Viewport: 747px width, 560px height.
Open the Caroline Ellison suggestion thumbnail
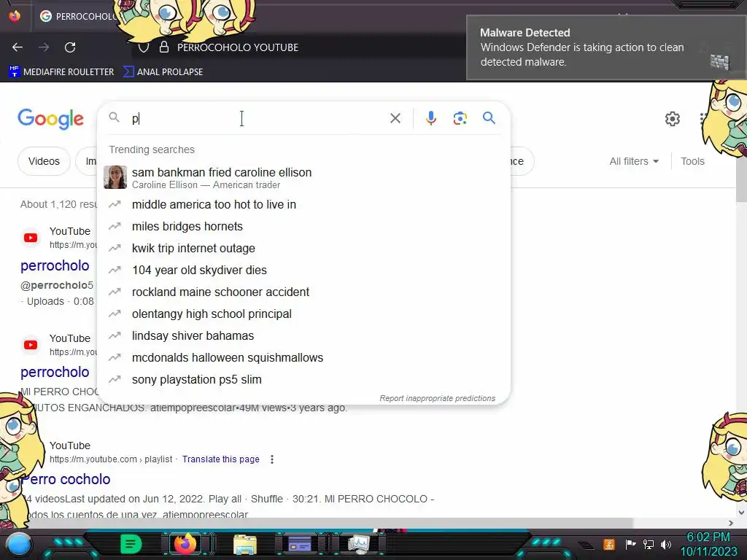click(115, 177)
